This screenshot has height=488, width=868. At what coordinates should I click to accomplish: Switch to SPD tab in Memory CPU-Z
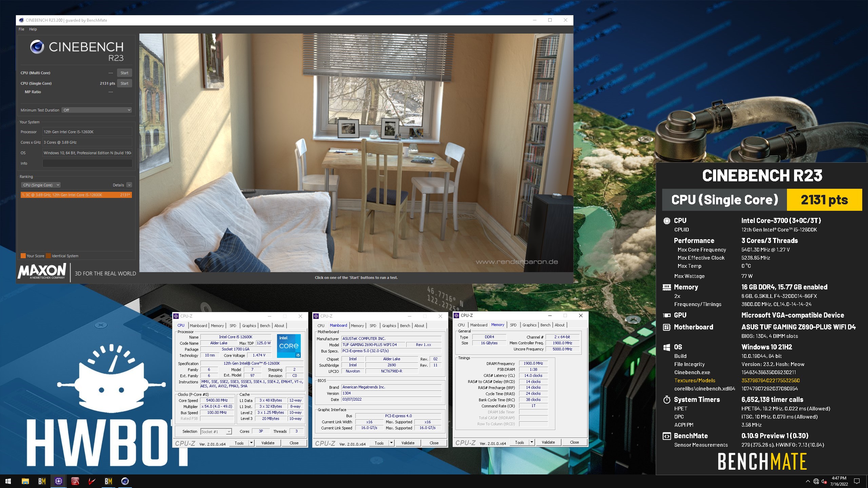point(513,325)
